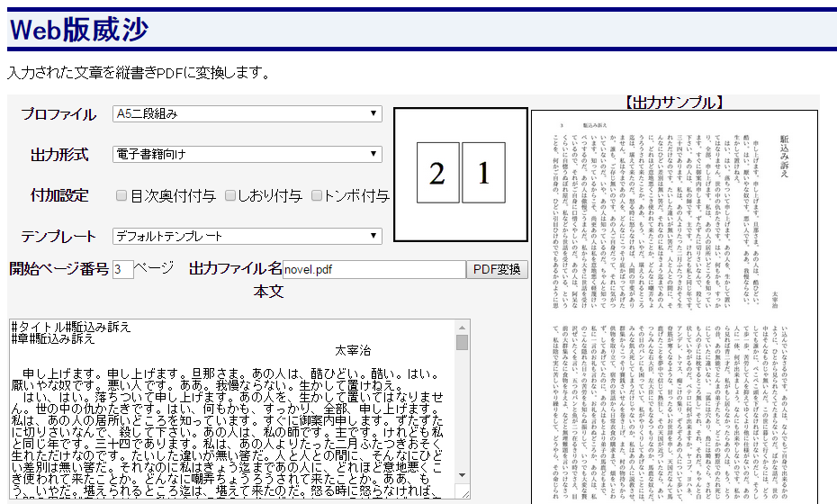Image resolution: width=837 pixels, height=504 pixels.
Task: Click the 【出力サンプル】 label
Action: coord(674,103)
